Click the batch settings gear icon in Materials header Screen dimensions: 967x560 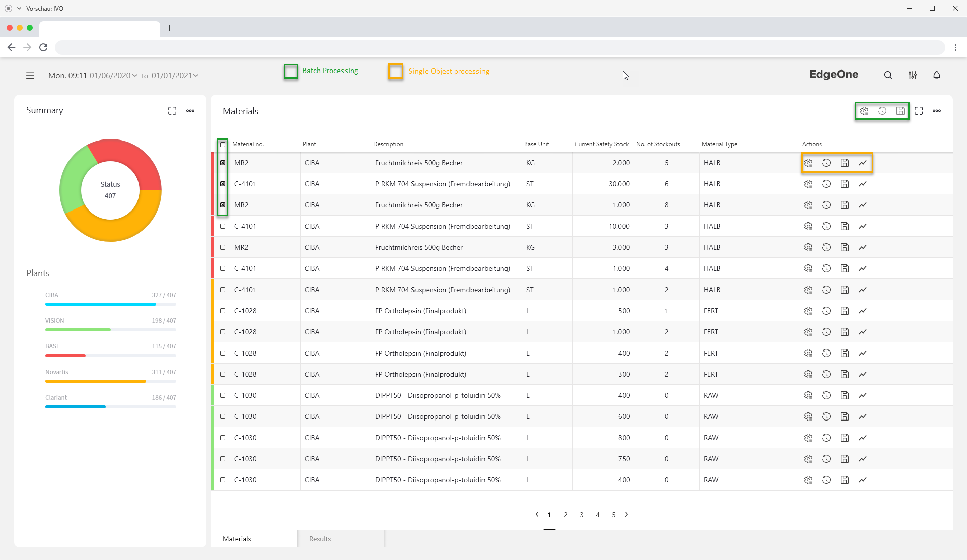[864, 111]
